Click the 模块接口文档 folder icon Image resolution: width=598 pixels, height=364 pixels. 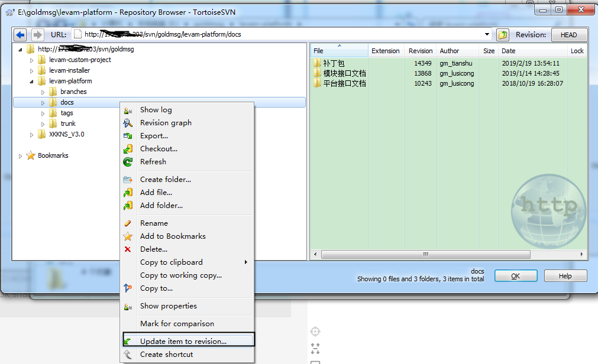pyautogui.click(x=317, y=73)
